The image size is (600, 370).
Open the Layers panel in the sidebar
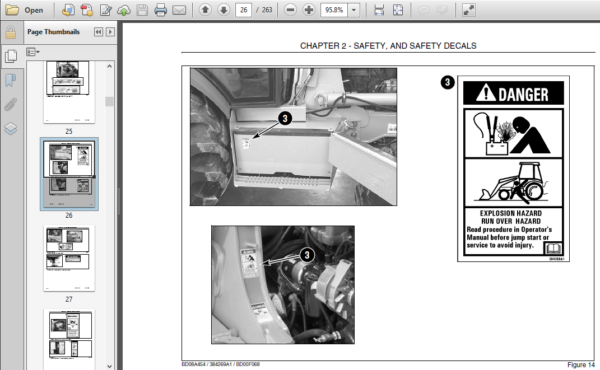pyautogui.click(x=11, y=128)
